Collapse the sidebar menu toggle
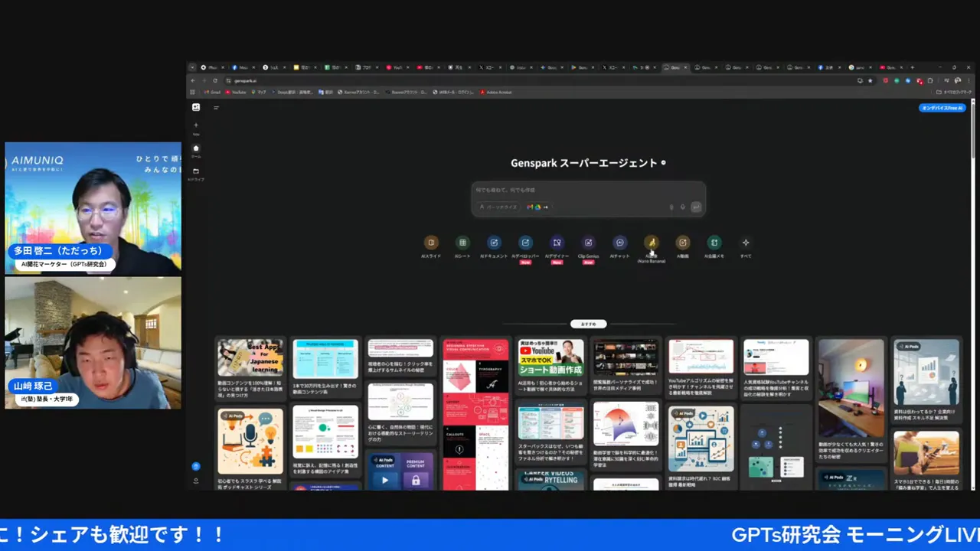The image size is (980, 551). click(x=217, y=108)
